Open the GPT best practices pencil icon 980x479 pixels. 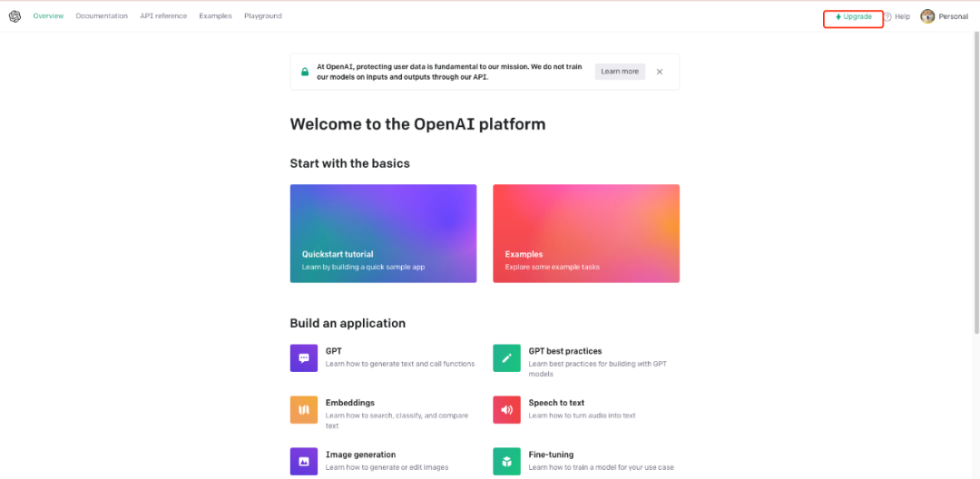pyautogui.click(x=506, y=357)
